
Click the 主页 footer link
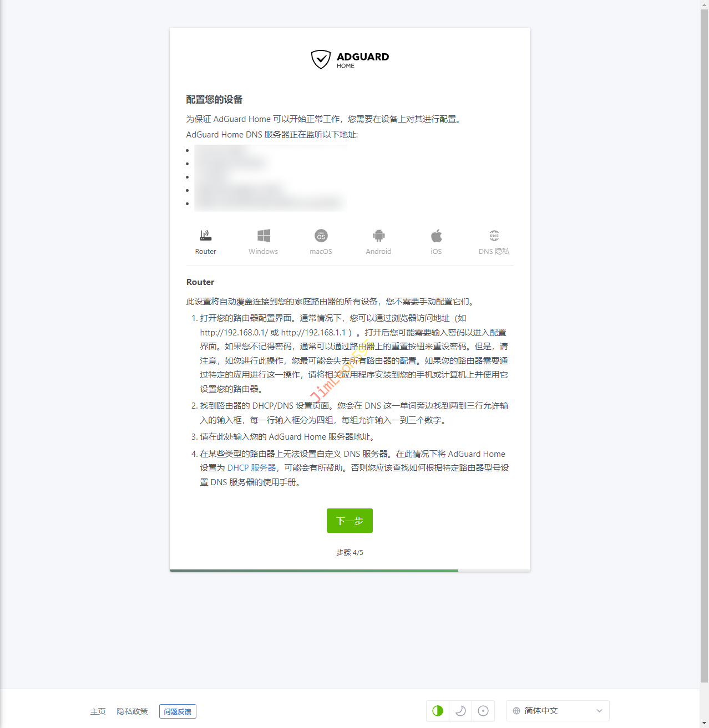pos(98,711)
